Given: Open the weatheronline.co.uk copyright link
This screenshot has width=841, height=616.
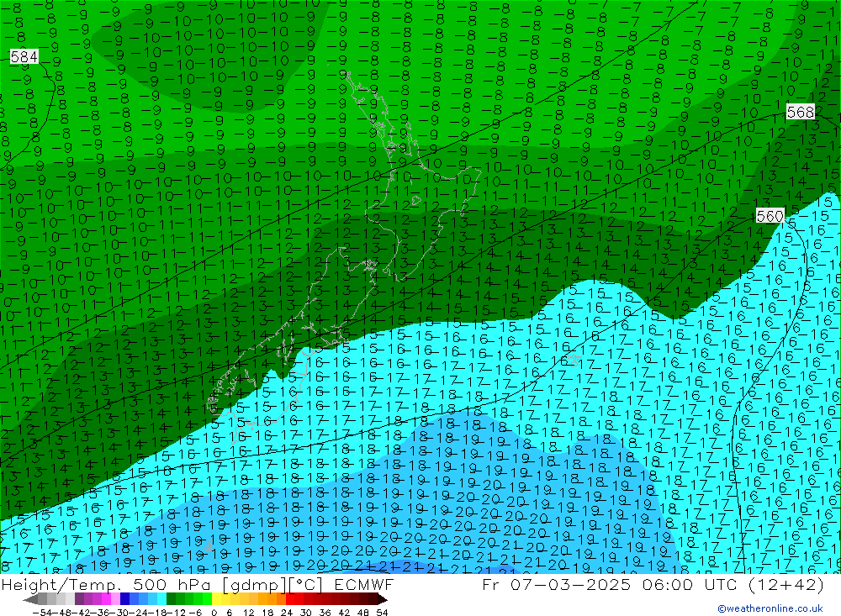Looking at the screenshot, I should pyautogui.click(x=770, y=608).
